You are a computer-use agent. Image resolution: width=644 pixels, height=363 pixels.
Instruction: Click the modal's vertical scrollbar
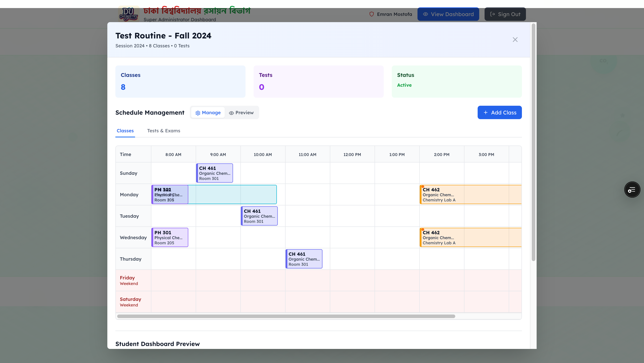pos(533,142)
